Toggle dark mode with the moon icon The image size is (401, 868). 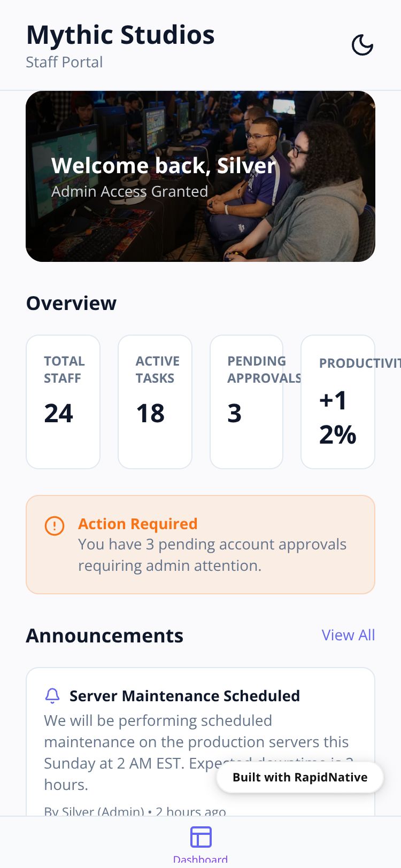point(362,45)
